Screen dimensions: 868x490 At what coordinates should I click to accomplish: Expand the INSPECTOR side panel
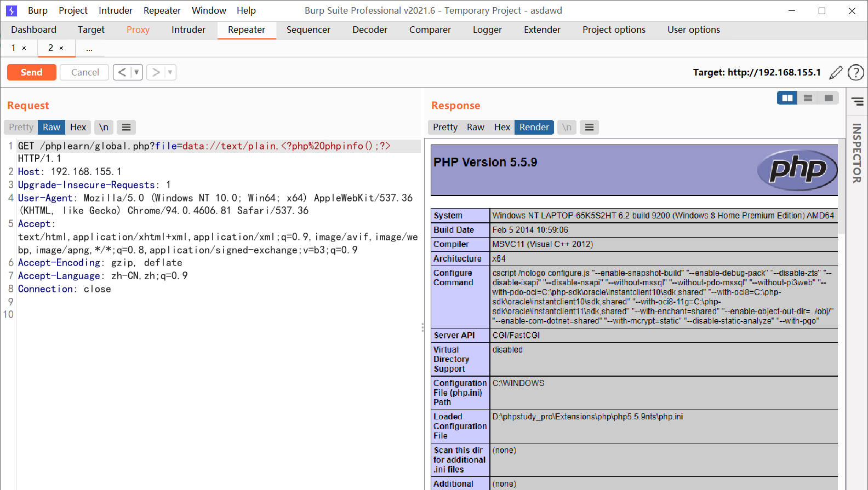pyautogui.click(x=857, y=153)
